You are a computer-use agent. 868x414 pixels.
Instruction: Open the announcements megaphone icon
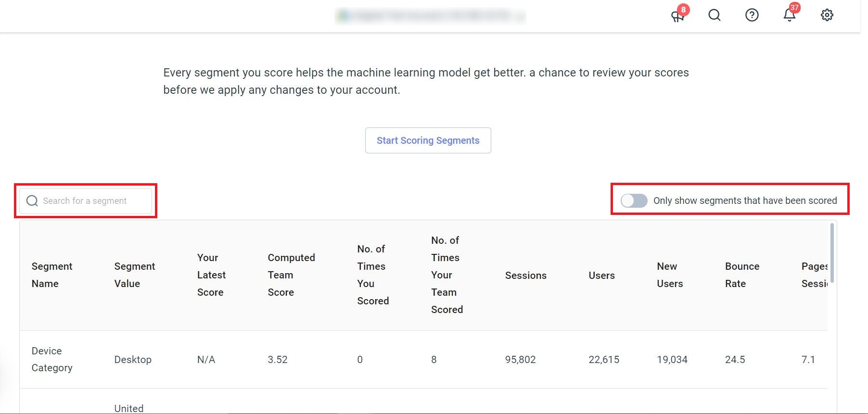click(677, 16)
